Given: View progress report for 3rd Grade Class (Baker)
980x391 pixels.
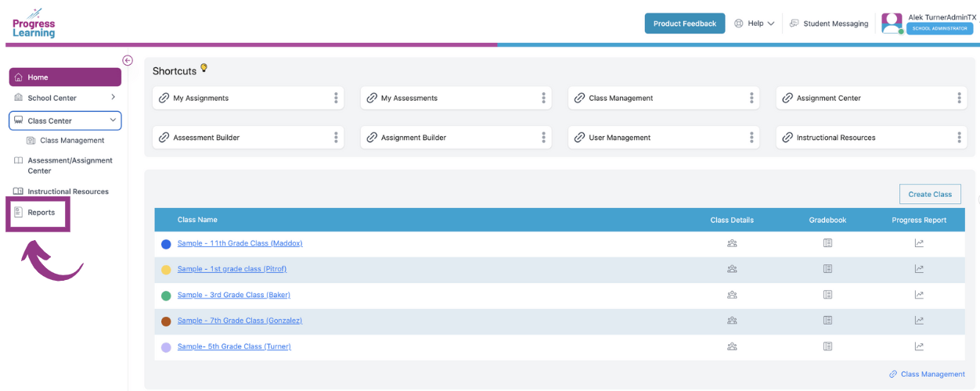Looking at the screenshot, I should [x=919, y=295].
